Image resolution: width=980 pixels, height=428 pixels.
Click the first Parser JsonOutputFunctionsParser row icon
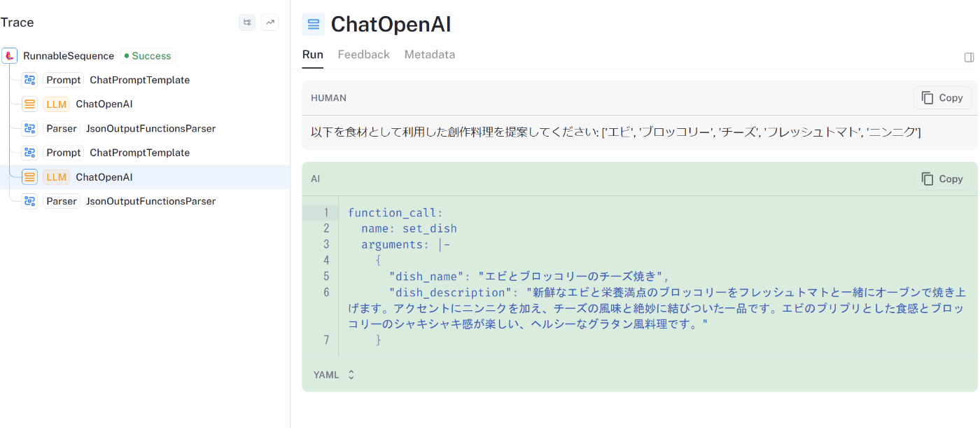29,128
